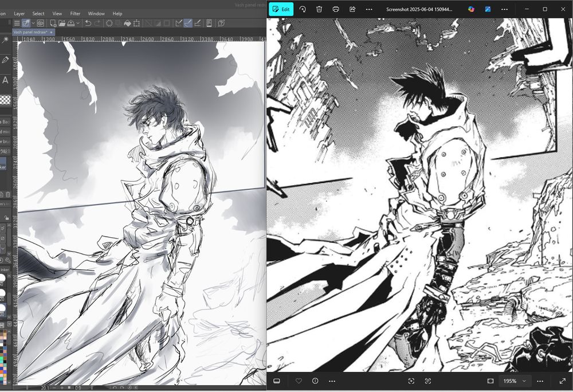Share the screenshot from Photos viewer
The image size is (573, 392).
tap(352, 9)
